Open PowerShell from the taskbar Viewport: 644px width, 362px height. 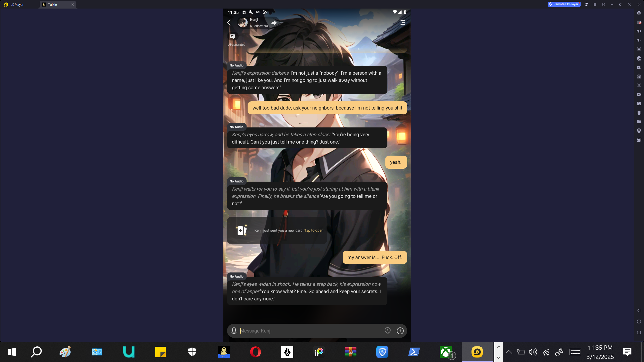click(414, 352)
